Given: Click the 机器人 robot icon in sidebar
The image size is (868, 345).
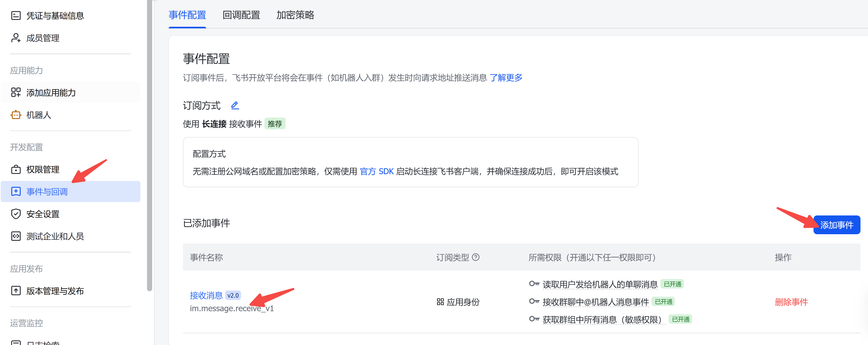Looking at the screenshot, I should tap(16, 115).
